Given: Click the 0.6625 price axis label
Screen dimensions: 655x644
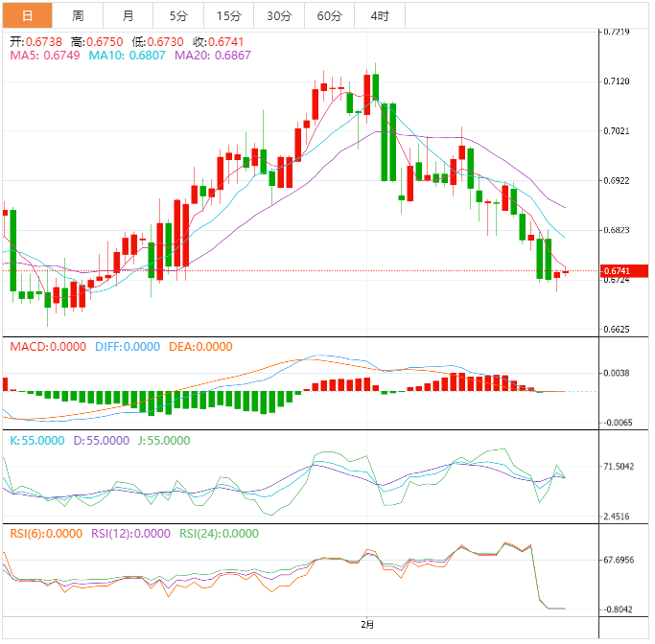Looking at the screenshot, I should [617, 330].
